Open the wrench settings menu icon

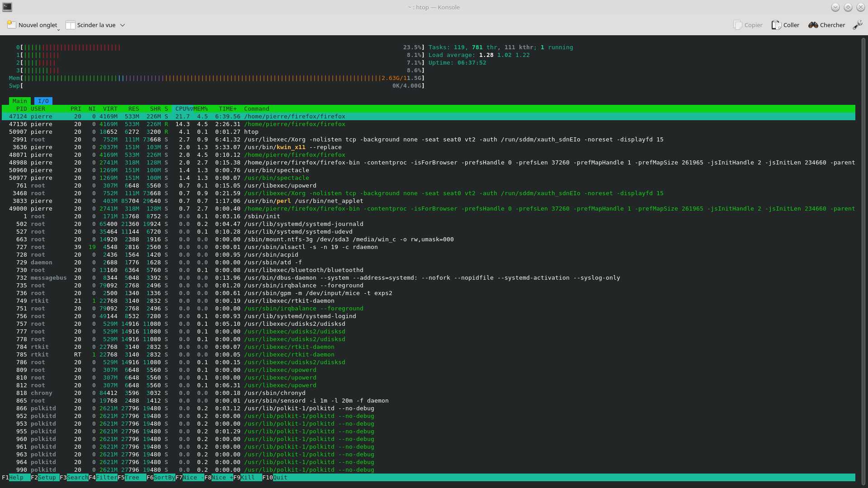858,25
